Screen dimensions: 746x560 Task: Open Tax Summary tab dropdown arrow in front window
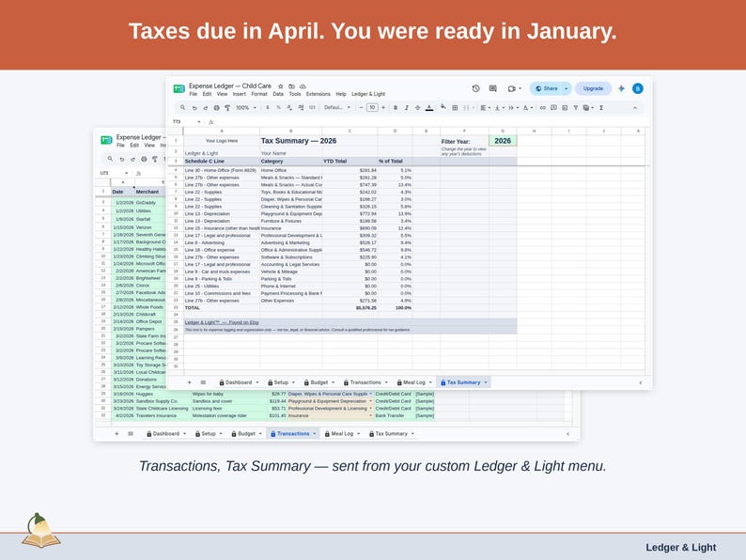click(x=486, y=382)
